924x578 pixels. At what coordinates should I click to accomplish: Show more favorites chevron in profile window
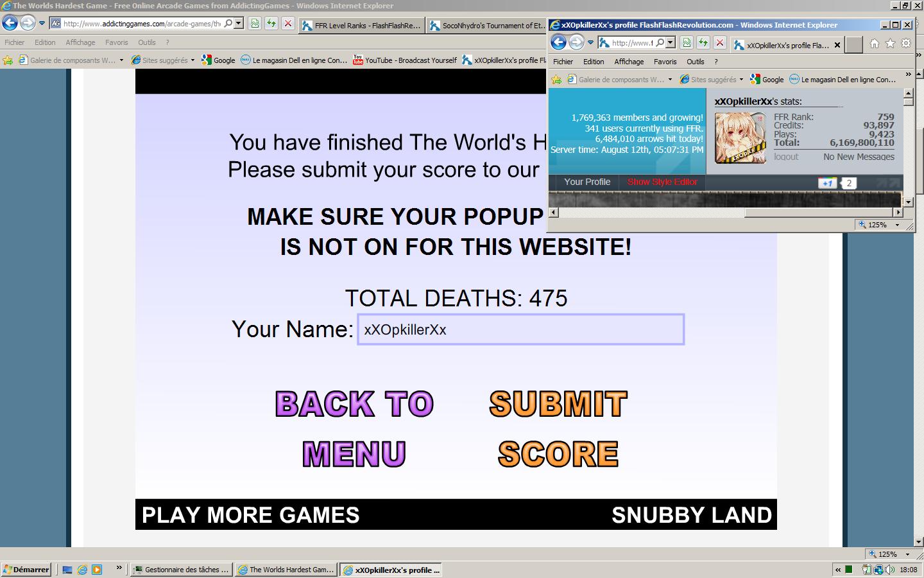(908, 74)
